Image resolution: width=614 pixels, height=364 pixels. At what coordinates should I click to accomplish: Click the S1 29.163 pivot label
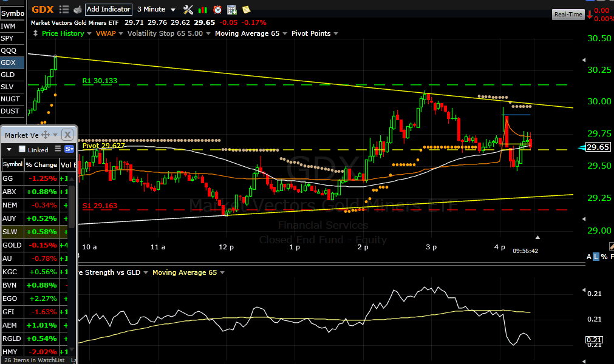[100, 206]
